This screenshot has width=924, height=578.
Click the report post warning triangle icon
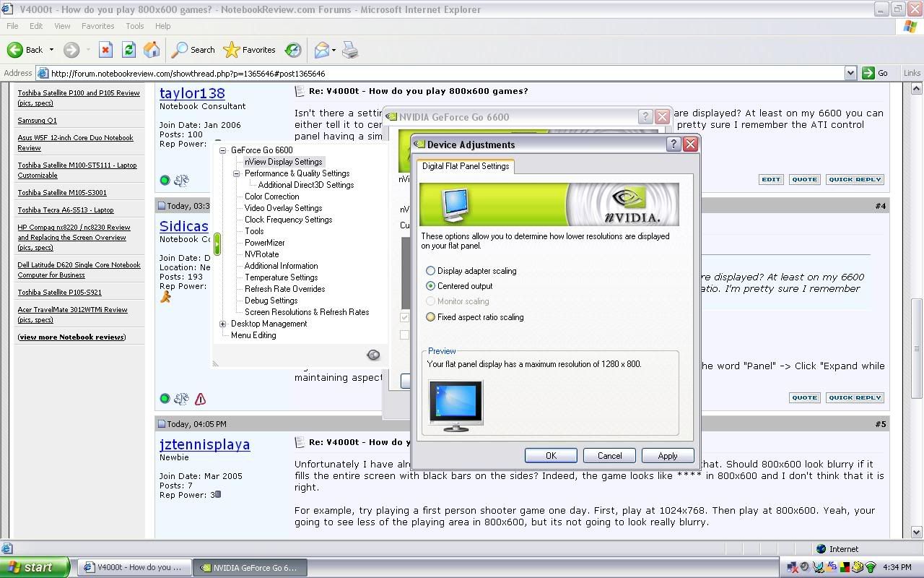pos(200,399)
